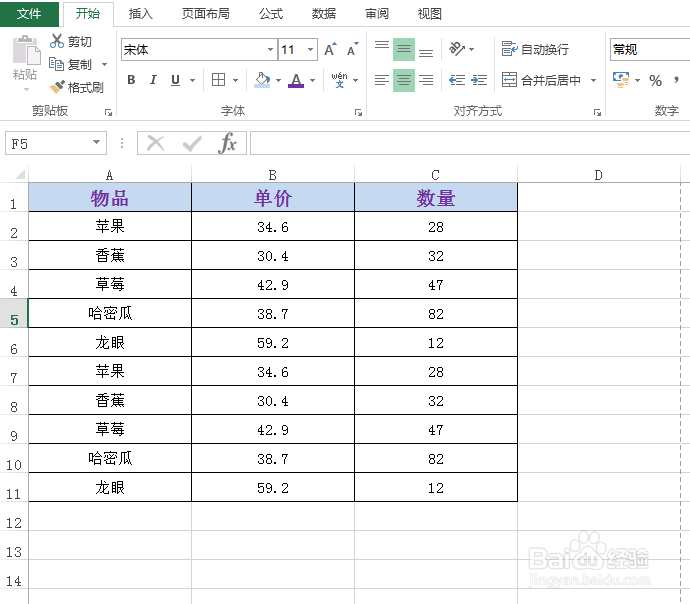The width and height of the screenshot is (690, 604).
Task: Click the font color A icon
Action: pyautogui.click(x=296, y=80)
